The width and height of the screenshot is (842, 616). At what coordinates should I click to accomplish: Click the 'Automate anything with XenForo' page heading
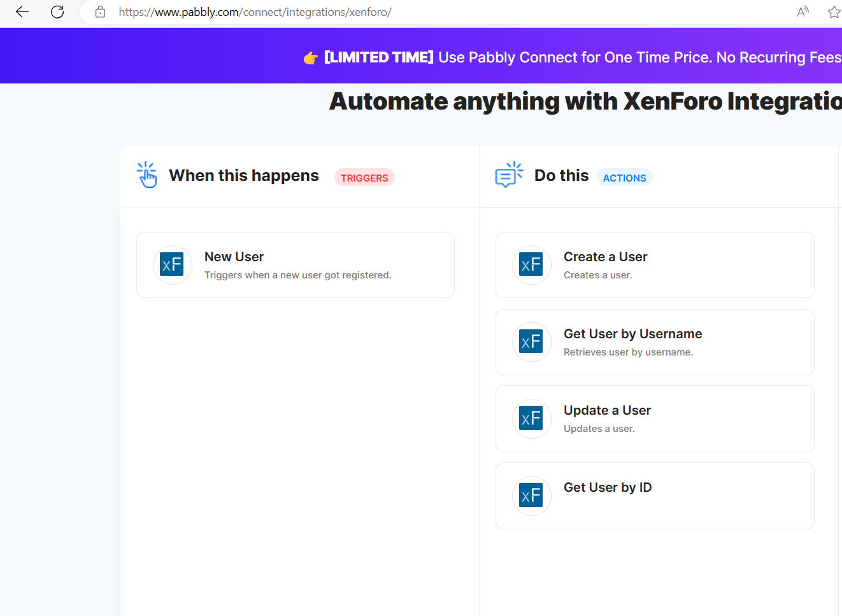[585, 102]
